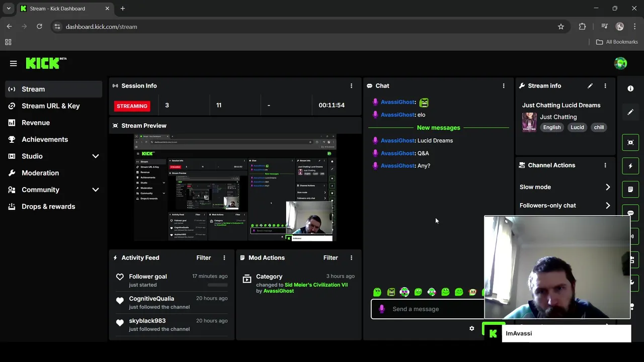The height and width of the screenshot is (362, 644).
Task: Toggle chat bubble widget in right sidebar
Action: [x=630, y=213]
